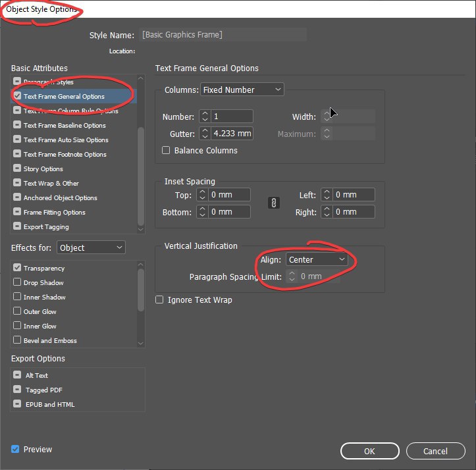Image resolution: width=476 pixels, height=470 pixels.
Task: Select the Transparency effect row
Action: click(74, 268)
